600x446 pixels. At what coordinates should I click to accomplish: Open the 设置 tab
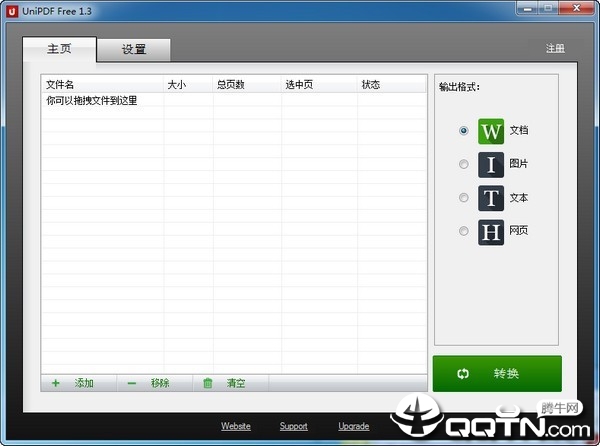134,50
